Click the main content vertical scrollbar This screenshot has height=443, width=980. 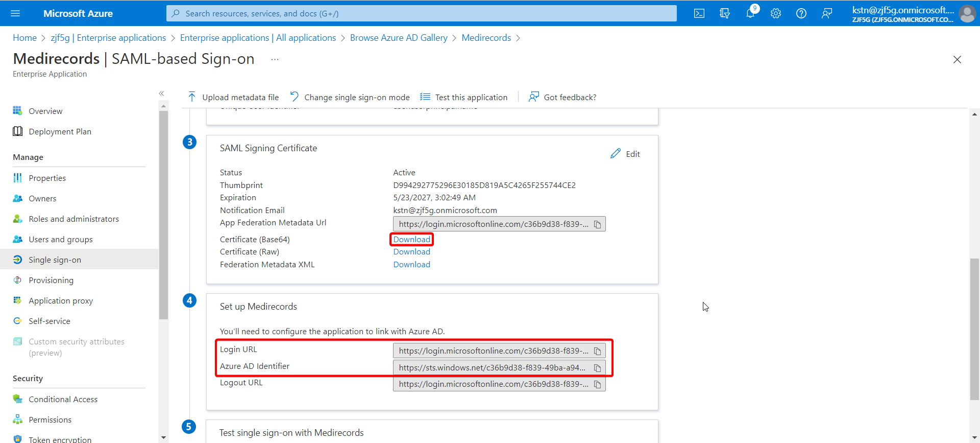[x=975, y=330]
